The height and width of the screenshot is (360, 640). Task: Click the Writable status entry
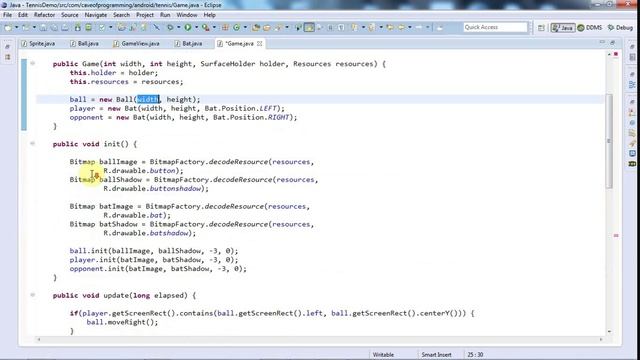pyautogui.click(x=383, y=355)
